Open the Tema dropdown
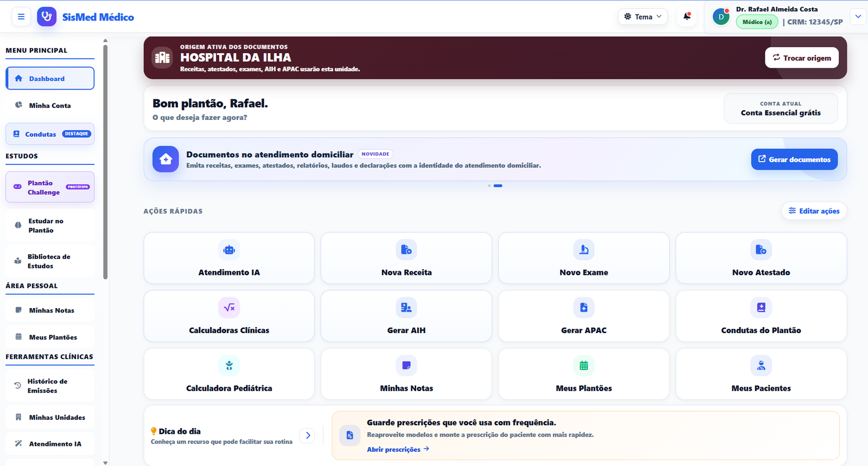 point(643,17)
